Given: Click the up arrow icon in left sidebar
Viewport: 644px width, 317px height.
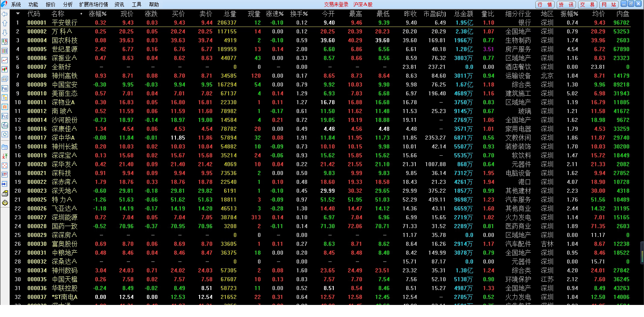Looking at the screenshot, I should point(4,23).
